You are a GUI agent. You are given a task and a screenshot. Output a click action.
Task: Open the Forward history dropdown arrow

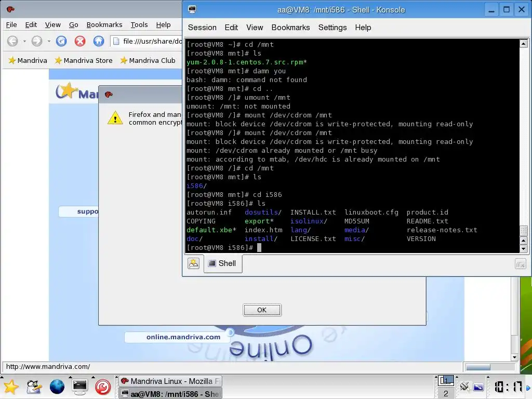coord(49,42)
